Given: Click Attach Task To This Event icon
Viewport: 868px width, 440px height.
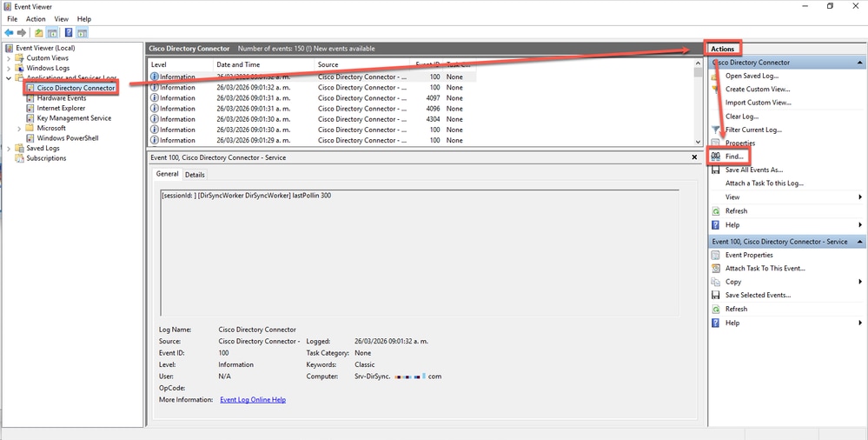Looking at the screenshot, I should (x=716, y=268).
